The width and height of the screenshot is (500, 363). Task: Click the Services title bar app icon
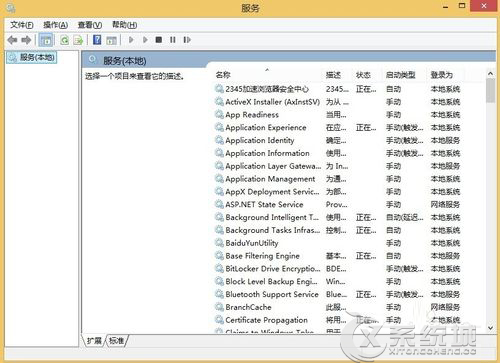click(11, 7)
